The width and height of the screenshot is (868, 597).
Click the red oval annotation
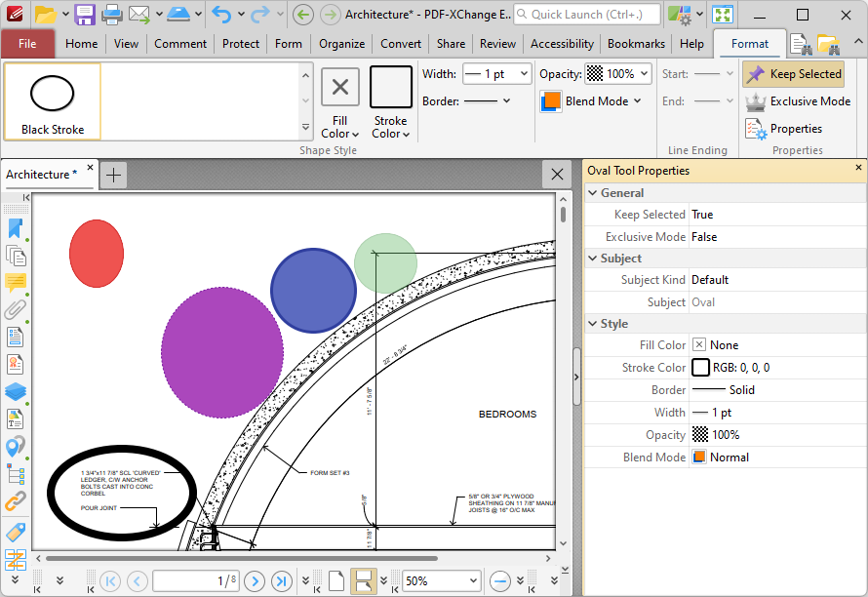(x=97, y=254)
